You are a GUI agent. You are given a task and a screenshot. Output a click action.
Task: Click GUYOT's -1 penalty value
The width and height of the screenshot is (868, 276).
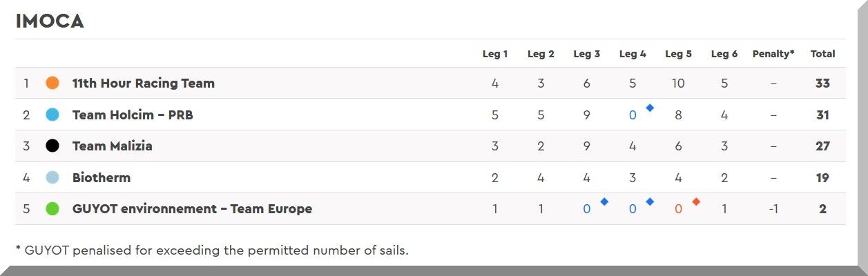[x=773, y=208]
